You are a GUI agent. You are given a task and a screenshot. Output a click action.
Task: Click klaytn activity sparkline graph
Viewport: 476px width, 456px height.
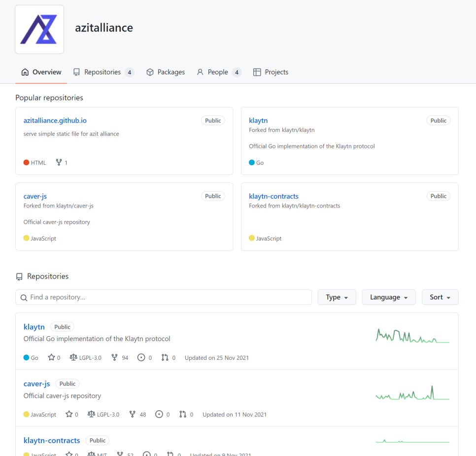[x=412, y=336]
